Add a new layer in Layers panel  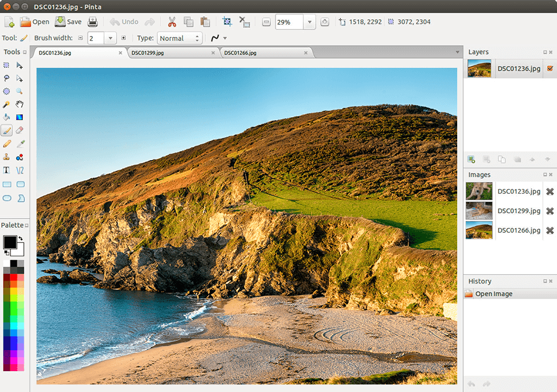pos(471,159)
